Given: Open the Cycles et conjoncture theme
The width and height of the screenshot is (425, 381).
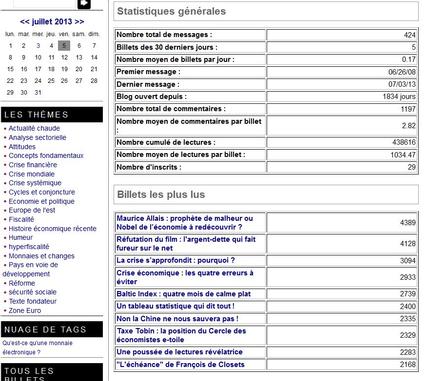Looking at the screenshot, I should point(42,192).
